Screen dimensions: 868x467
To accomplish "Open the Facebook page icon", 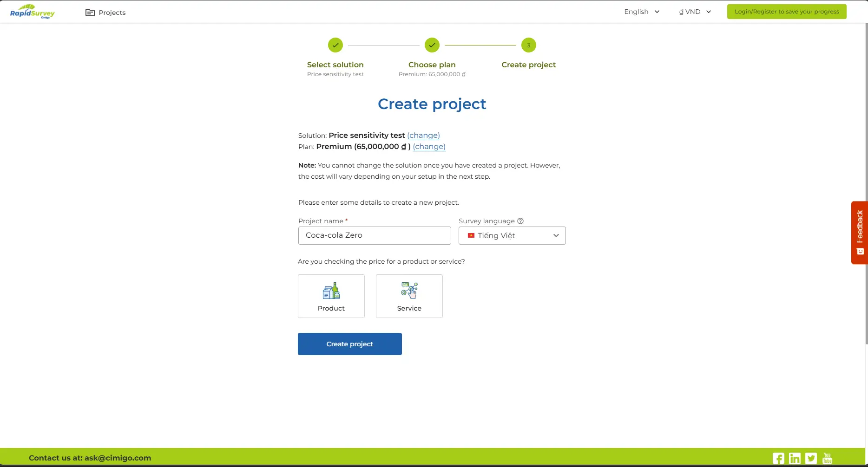I will [x=778, y=458].
